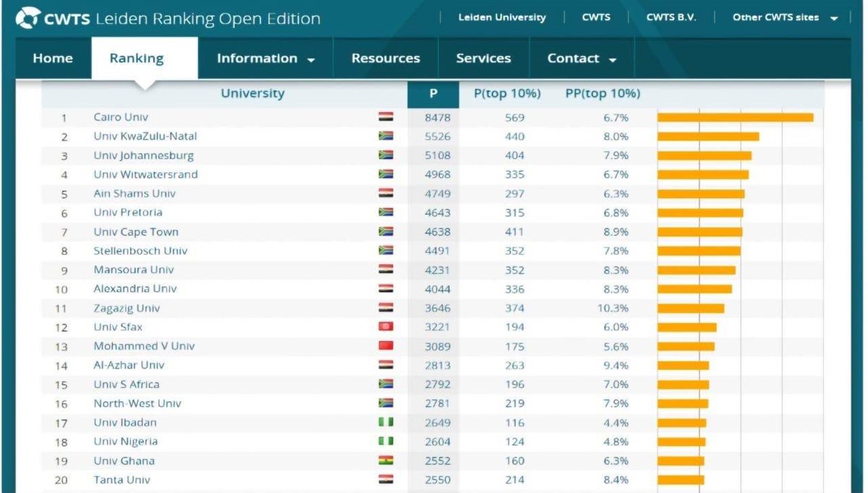The image size is (868, 493).
Task: Click Tunisia flag beside Univ Sfax
Action: (386, 326)
